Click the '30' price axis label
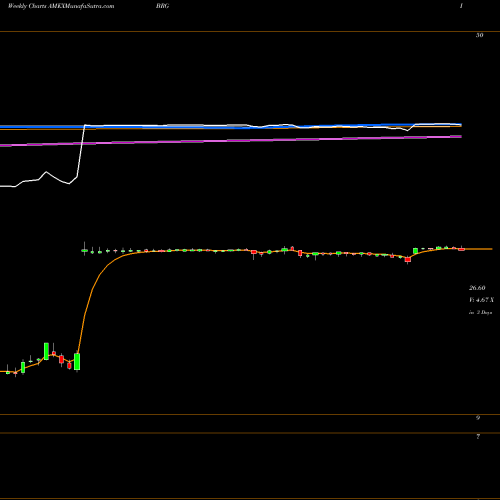 point(479,35)
